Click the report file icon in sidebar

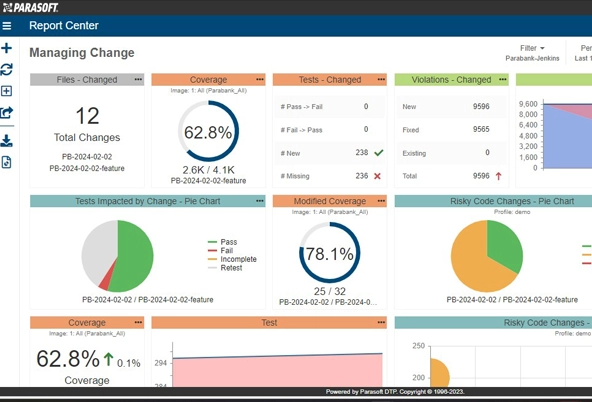pos(6,162)
